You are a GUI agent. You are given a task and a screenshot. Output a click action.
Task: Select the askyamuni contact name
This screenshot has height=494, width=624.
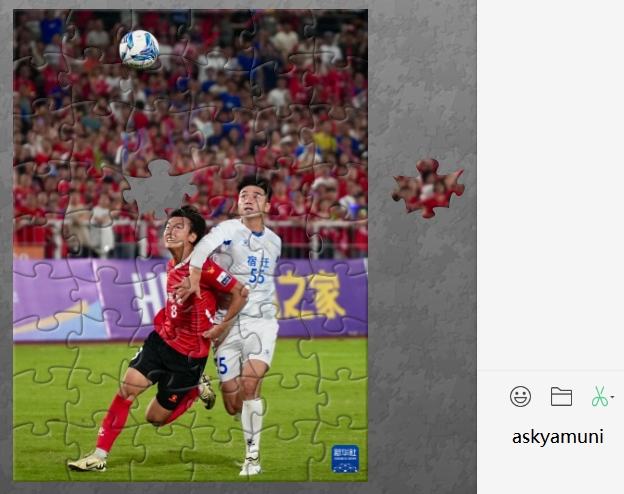[558, 437]
